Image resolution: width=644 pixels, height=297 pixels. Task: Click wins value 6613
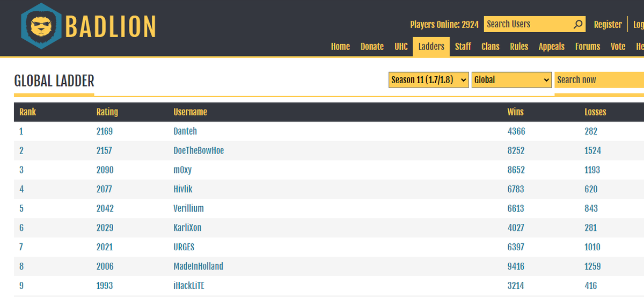(516, 208)
